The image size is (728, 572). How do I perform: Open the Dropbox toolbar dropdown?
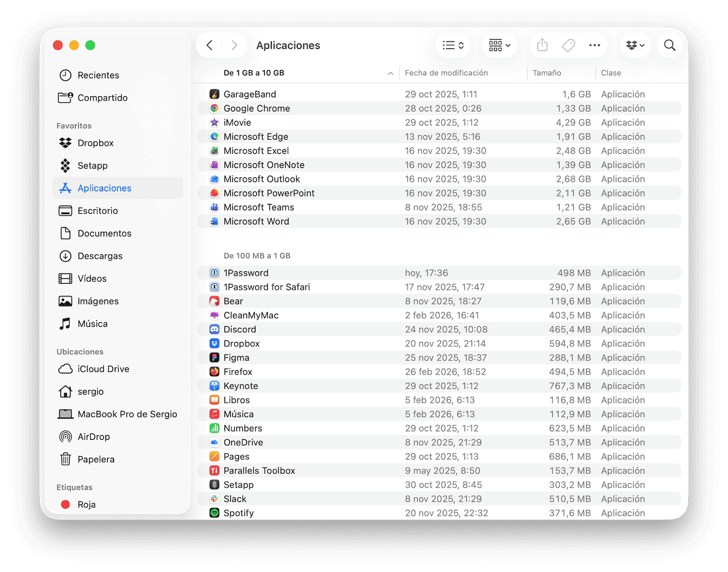click(636, 46)
